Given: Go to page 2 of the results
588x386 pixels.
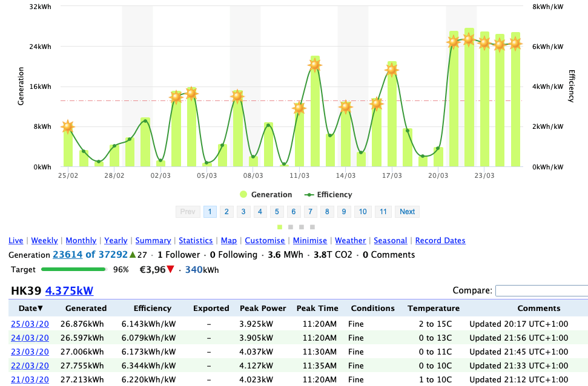Looking at the screenshot, I should 226,211.
